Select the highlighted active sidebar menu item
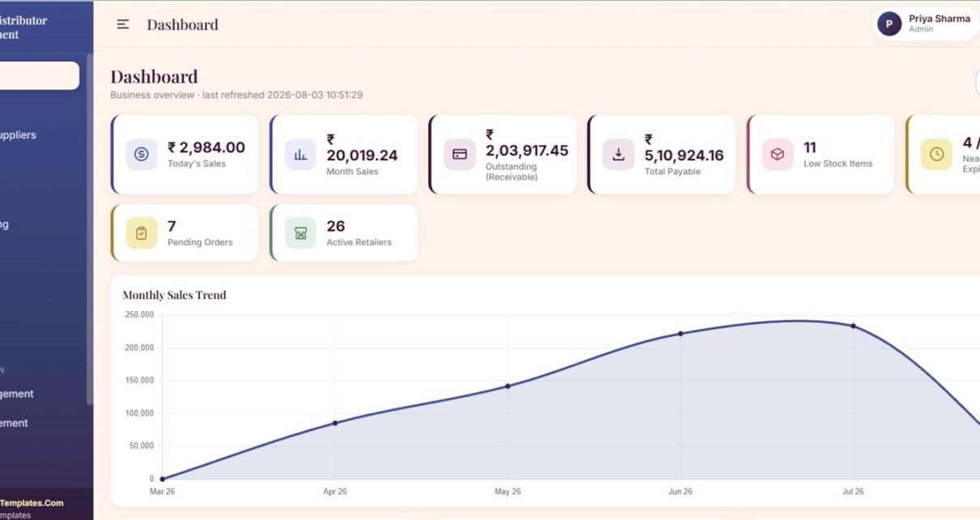 tap(39, 75)
